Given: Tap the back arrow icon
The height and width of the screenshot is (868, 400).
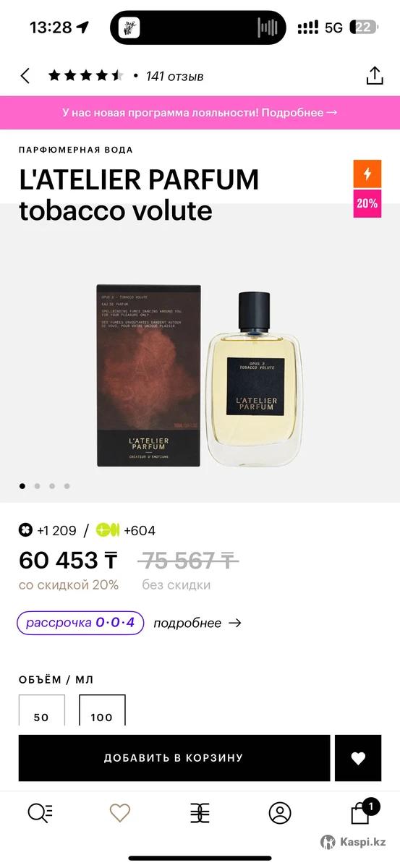Looking at the screenshot, I should [25, 75].
